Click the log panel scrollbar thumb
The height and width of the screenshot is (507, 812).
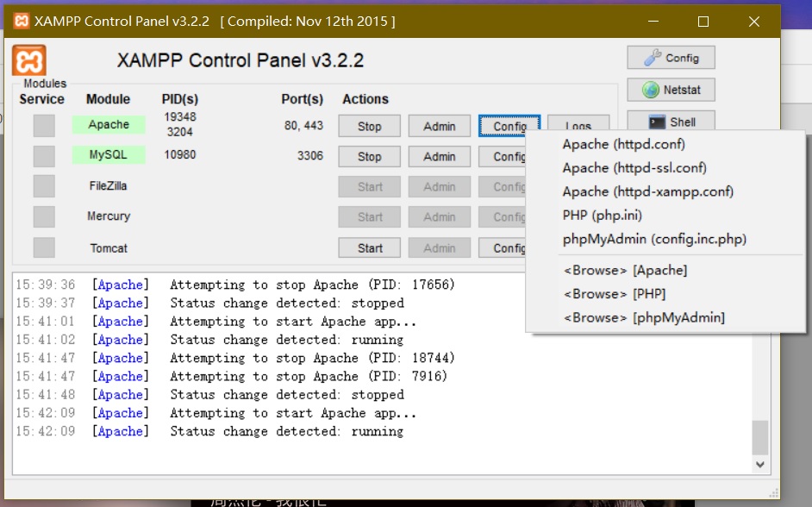(759, 438)
